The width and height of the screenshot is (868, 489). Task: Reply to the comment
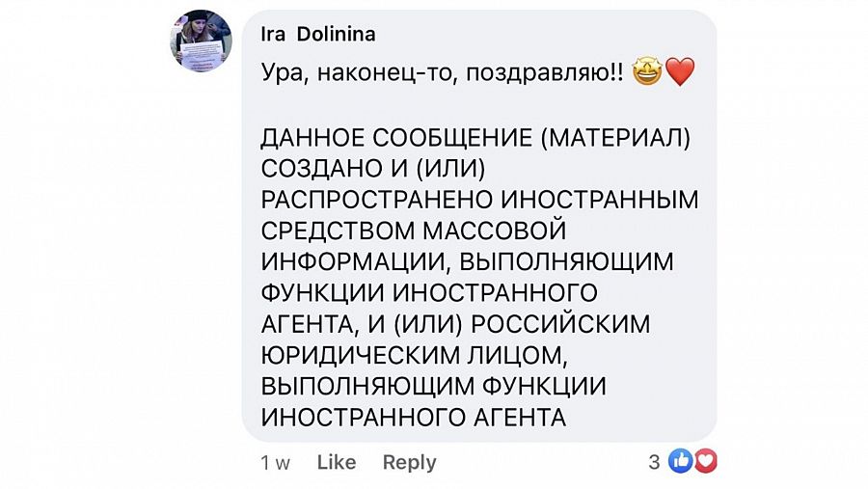410,462
